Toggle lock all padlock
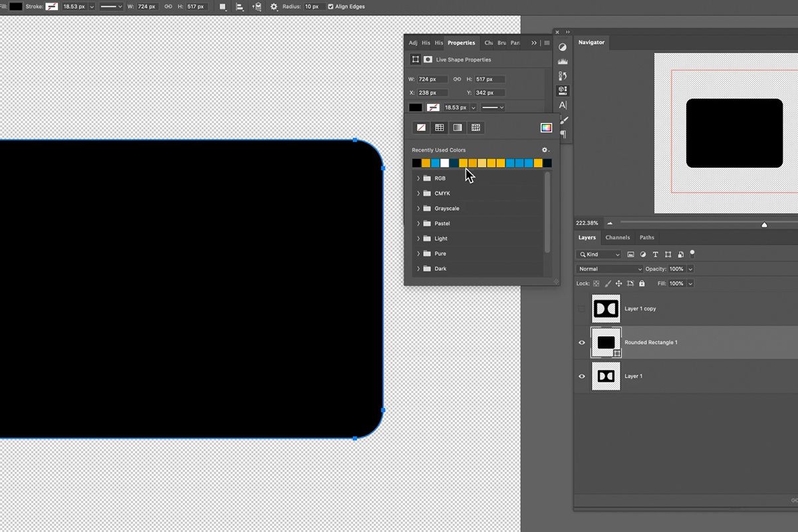Viewport: 798px width, 532px height. pos(642,283)
